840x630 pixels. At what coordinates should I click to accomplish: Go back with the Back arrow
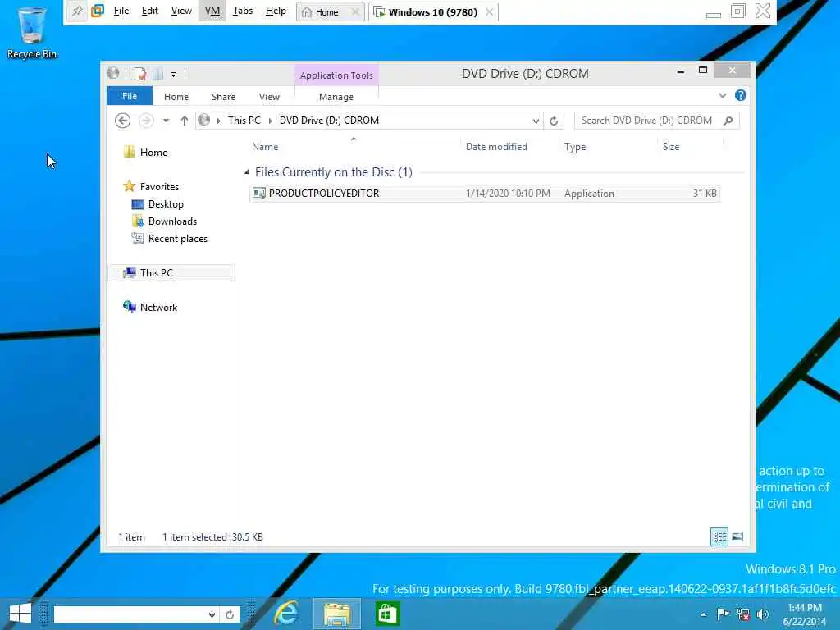(123, 121)
